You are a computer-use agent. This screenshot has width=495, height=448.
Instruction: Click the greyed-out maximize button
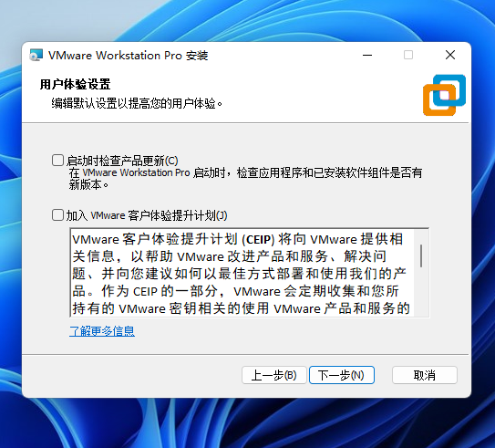(408, 55)
